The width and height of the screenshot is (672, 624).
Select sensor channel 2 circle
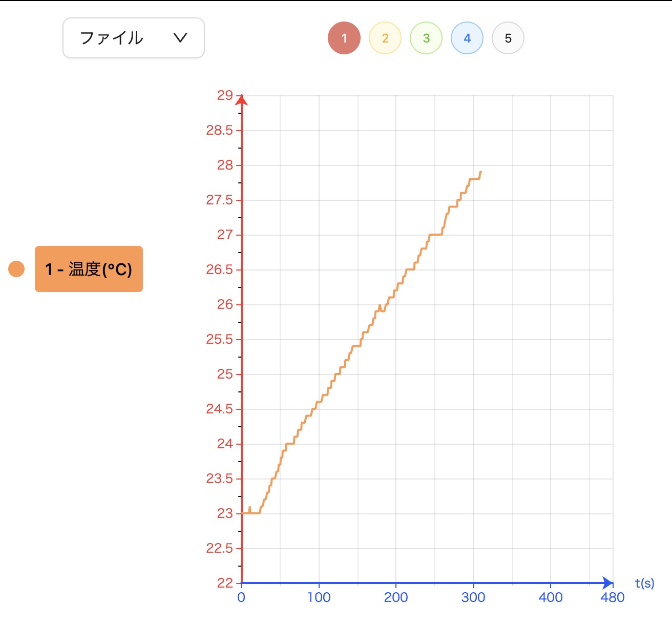click(385, 38)
